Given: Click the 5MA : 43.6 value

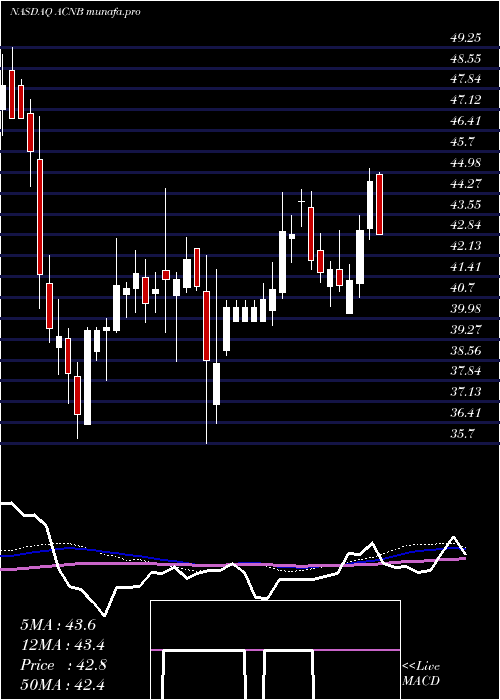Looking at the screenshot, I should coord(58,625).
